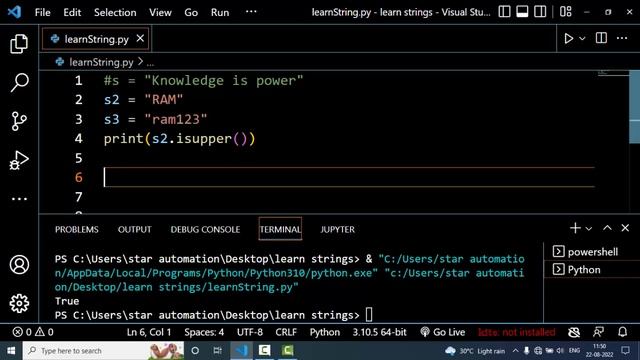Show hidden menus via title bar ellipsis
The height and width of the screenshot is (360, 640).
(x=251, y=12)
